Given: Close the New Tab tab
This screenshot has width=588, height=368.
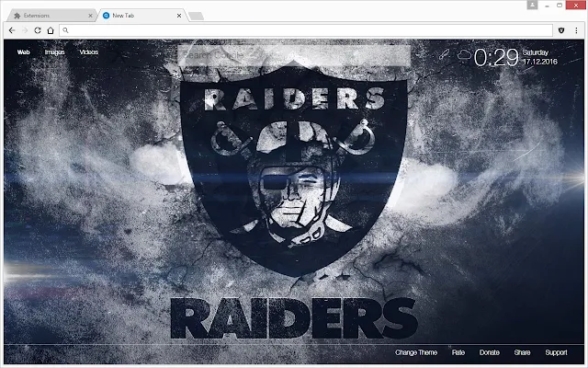Looking at the screenshot, I should tap(179, 16).
